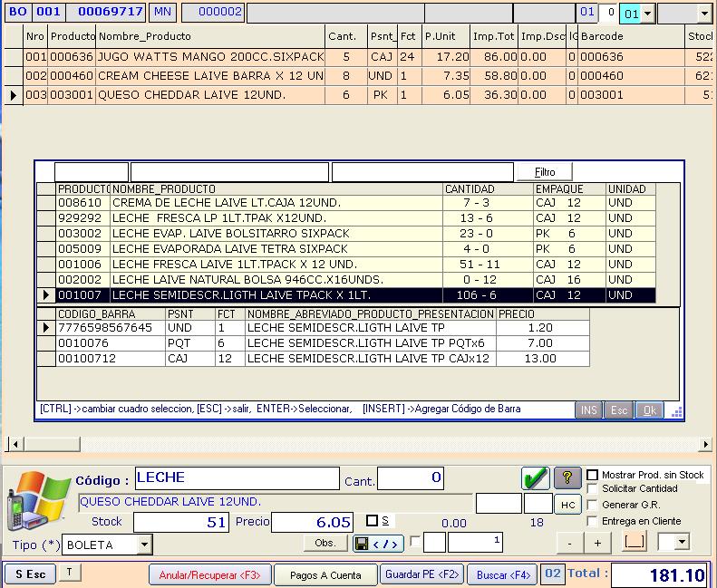Viewport: 717px width, 588px height.
Task: Select barcode row 7776598567645 UND
Action: coord(314,328)
